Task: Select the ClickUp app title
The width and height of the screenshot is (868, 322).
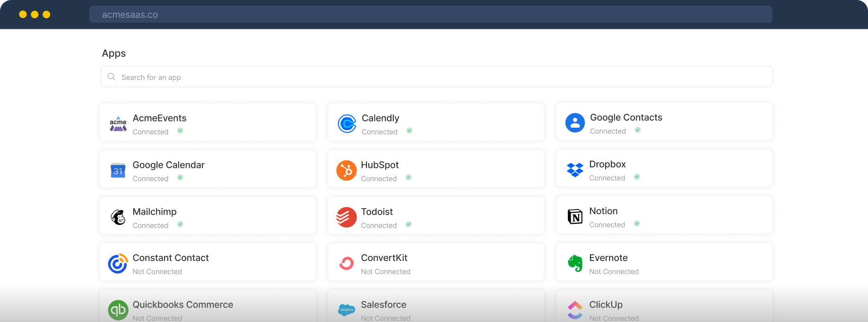Action: (x=606, y=305)
